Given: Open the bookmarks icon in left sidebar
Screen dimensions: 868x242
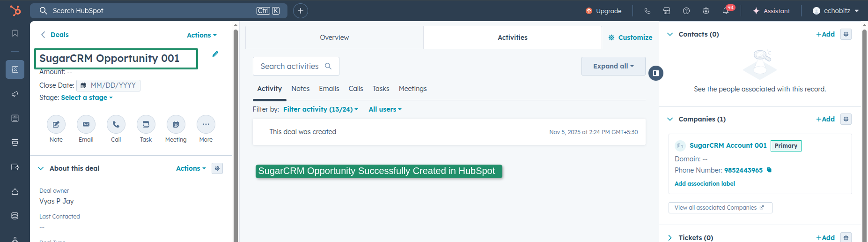Looking at the screenshot, I should (15, 33).
